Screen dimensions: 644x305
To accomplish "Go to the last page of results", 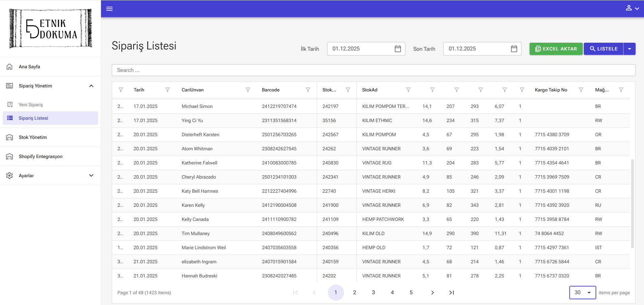I will [x=451, y=293].
